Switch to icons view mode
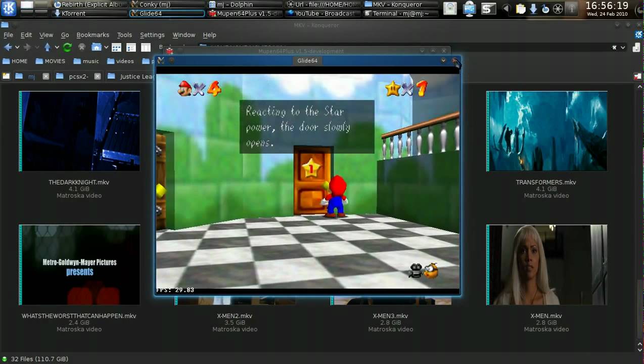Viewport: 644px width, 364px height. pos(116,48)
